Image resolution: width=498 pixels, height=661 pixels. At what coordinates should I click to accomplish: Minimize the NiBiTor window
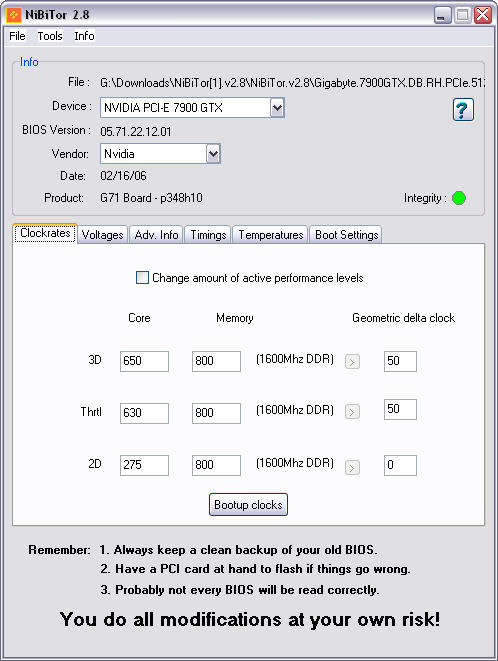point(443,15)
